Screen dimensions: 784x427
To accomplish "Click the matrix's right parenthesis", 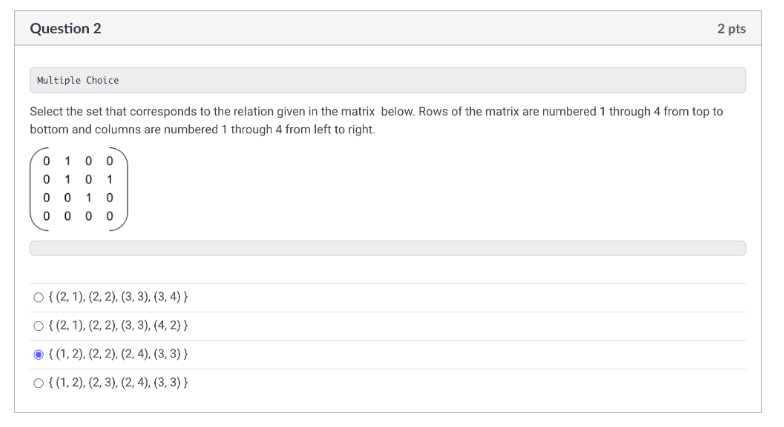I will (123, 188).
